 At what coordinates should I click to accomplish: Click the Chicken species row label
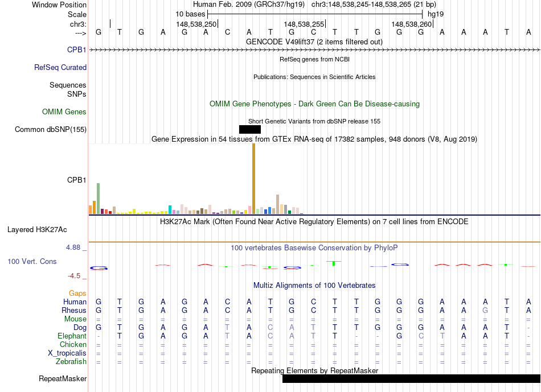click(73, 344)
